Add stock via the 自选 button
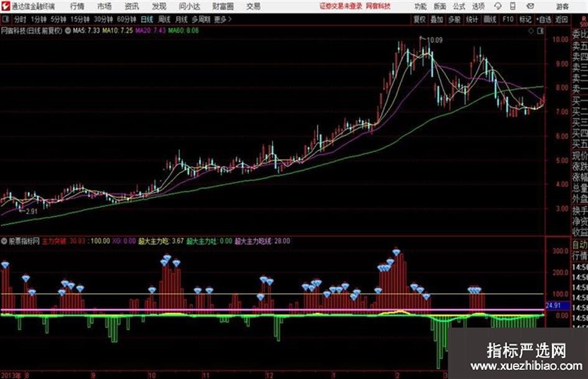 [x=544, y=19]
